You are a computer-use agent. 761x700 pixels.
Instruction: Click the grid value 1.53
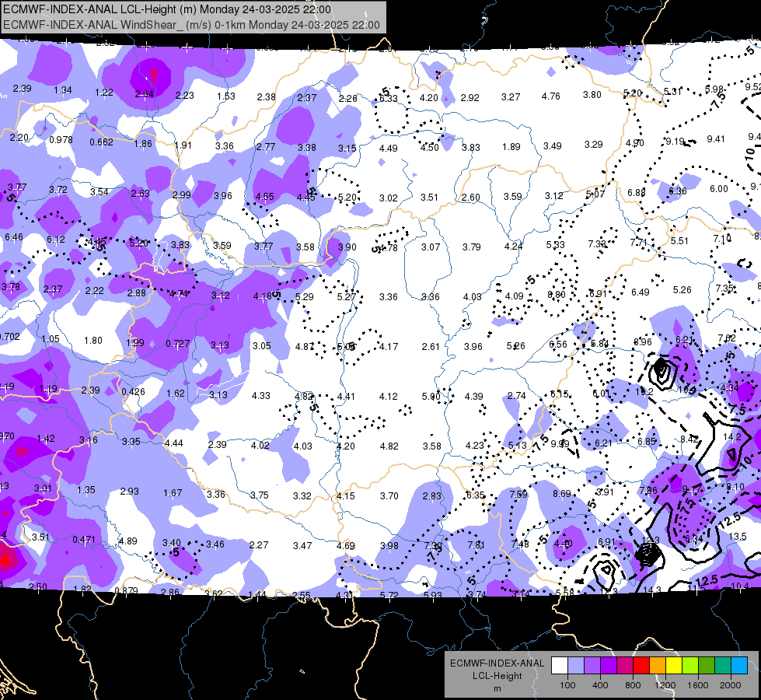226,96
